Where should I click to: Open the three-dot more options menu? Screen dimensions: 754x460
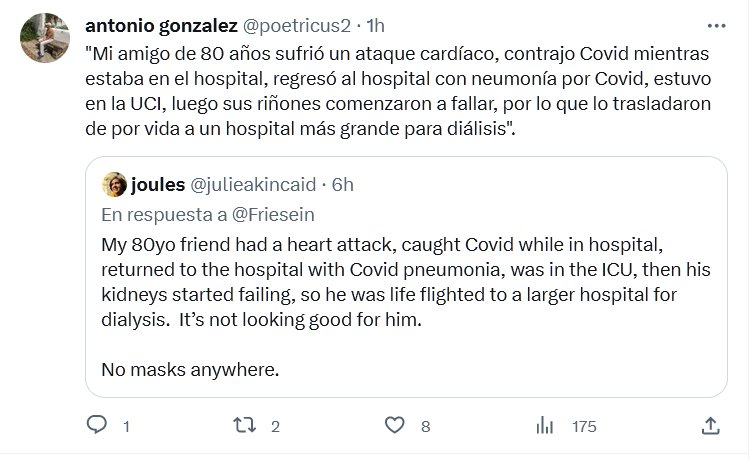click(716, 25)
